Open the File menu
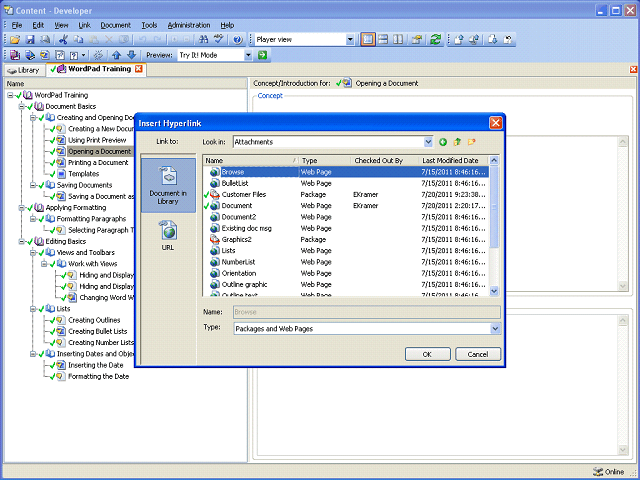Viewport: 640px width, 480px height. 17,25
